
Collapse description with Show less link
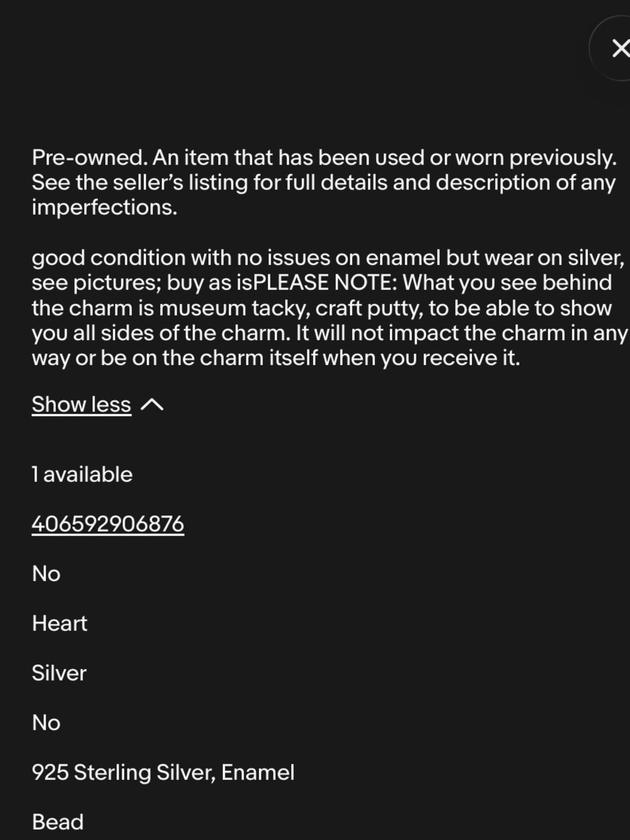click(81, 405)
